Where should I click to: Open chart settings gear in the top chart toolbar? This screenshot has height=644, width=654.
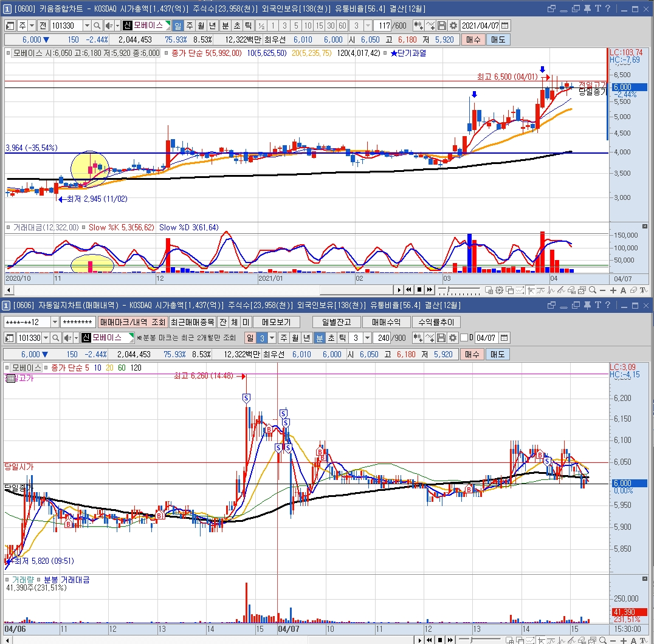click(x=453, y=26)
